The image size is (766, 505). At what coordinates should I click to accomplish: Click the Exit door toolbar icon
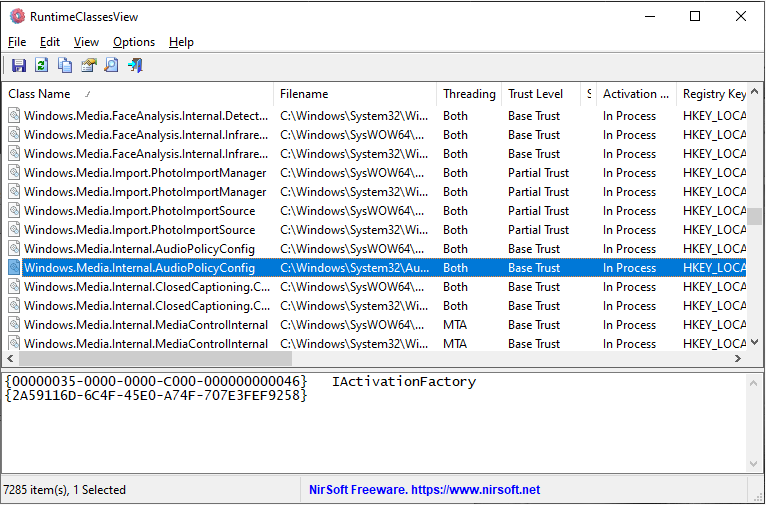click(x=135, y=65)
